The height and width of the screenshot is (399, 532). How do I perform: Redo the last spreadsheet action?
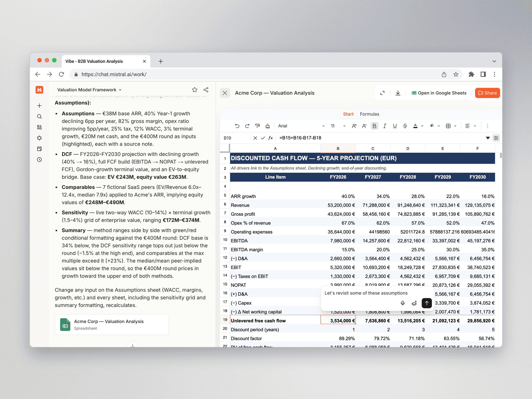pos(247,126)
